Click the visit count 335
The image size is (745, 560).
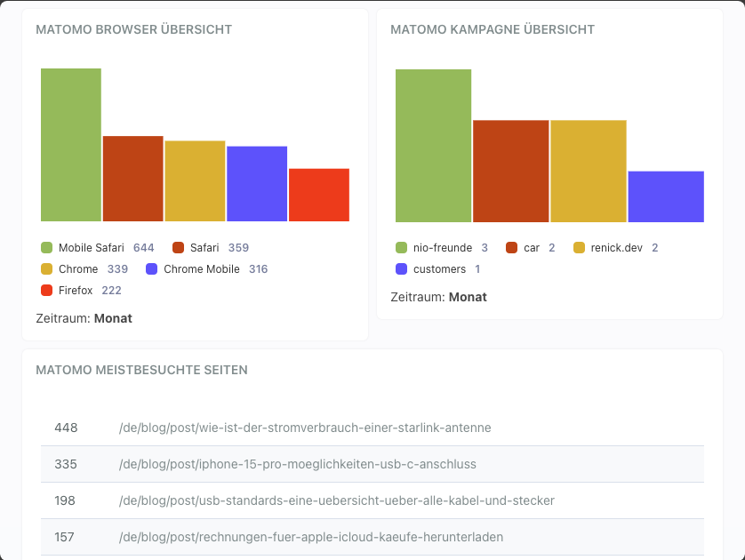(x=66, y=464)
